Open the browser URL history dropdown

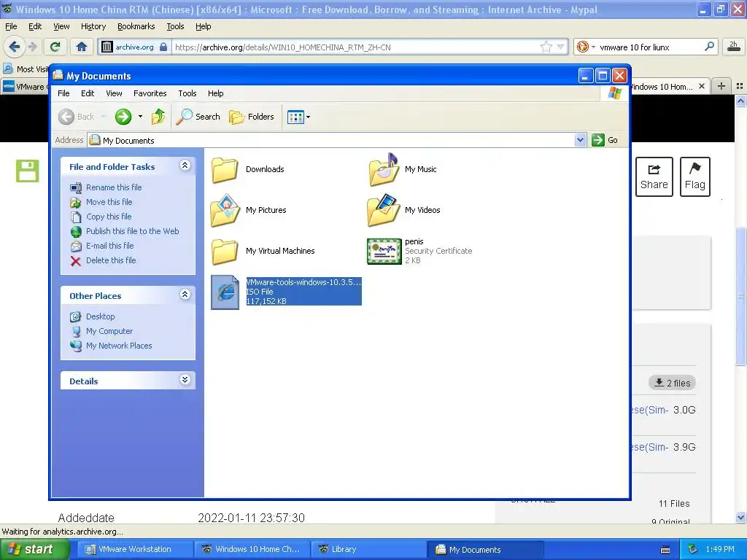pyautogui.click(x=561, y=47)
